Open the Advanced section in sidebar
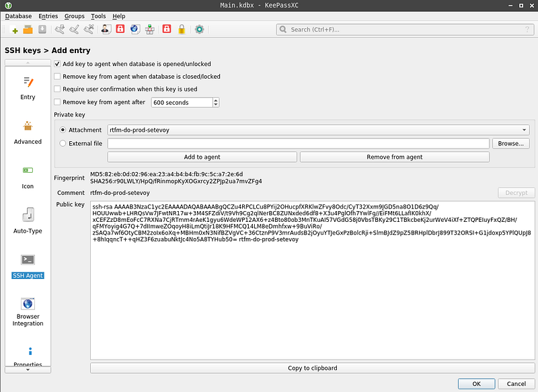Image resolution: width=538 pixels, height=392 pixels. coord(28,132)
